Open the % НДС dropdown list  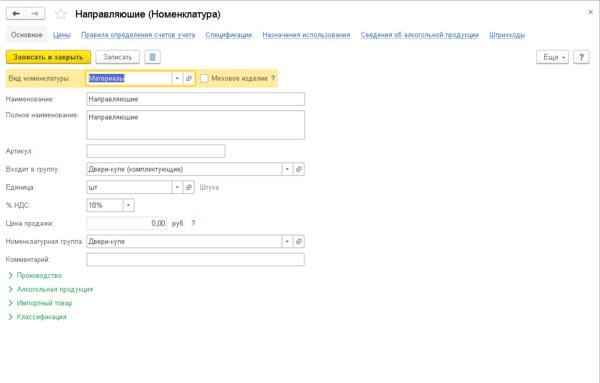128,205
